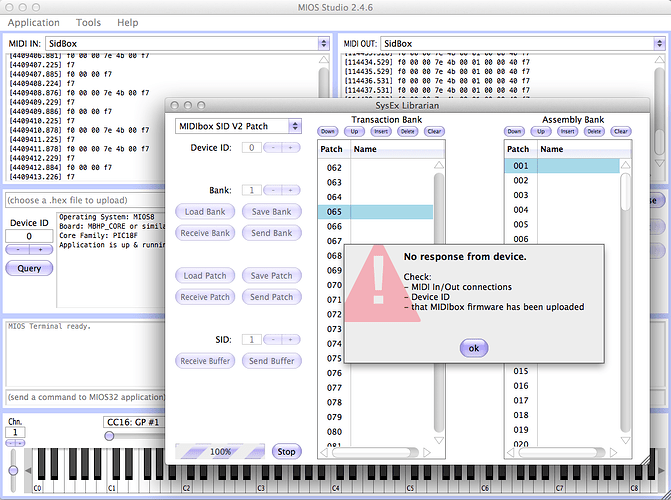
Task: Decrease Librarian Device ID with minus
Action: 273,148
